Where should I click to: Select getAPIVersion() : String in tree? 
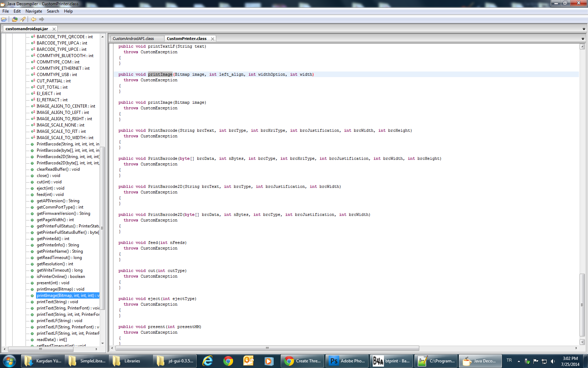tap(58, 201)
